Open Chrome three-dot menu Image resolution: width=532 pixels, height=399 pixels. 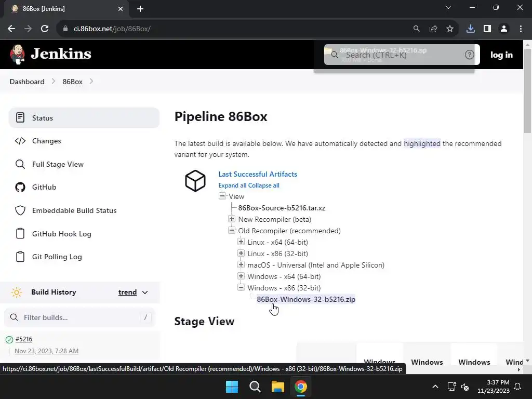tap(521, 29)
